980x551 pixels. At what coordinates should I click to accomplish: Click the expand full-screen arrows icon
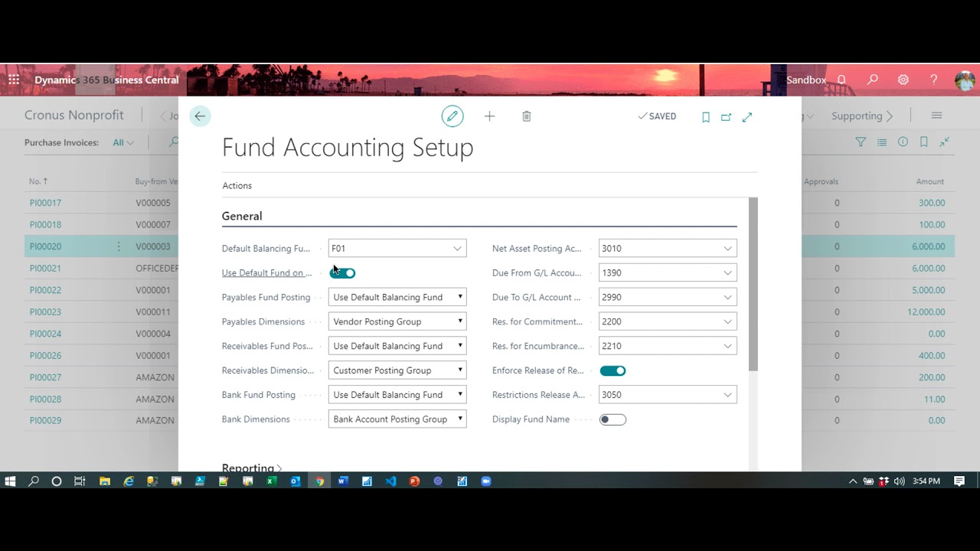point(747,117)
